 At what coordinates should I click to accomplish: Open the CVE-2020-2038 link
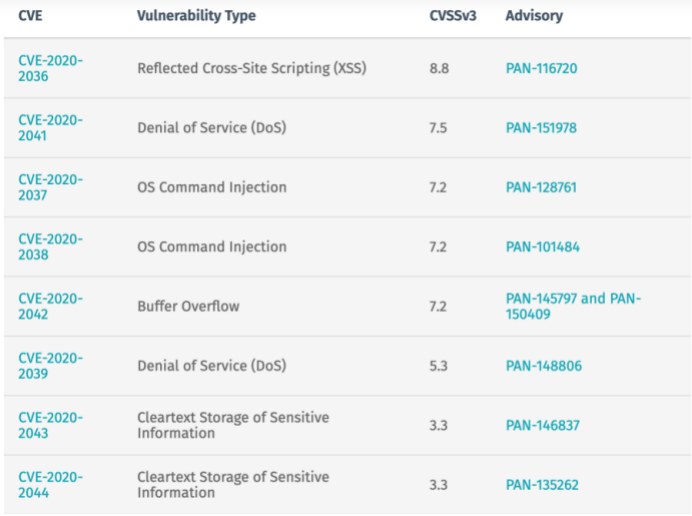[x=50, y=246]
